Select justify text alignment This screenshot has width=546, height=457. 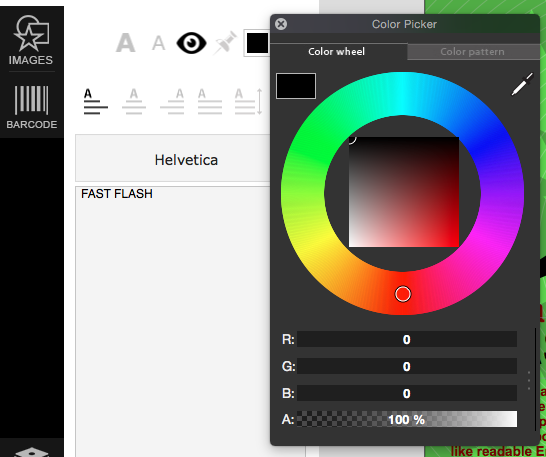click(210, 102)
